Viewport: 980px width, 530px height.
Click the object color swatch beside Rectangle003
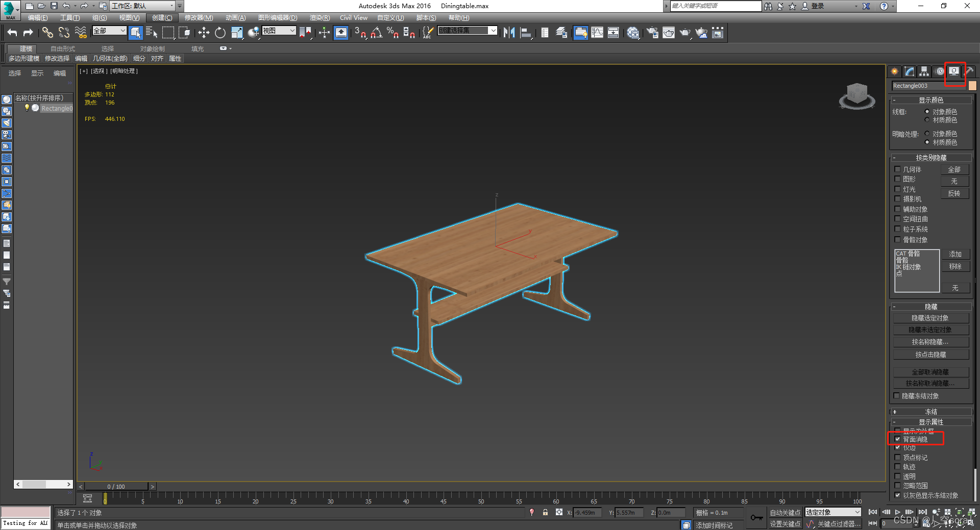tap(972, 86)
